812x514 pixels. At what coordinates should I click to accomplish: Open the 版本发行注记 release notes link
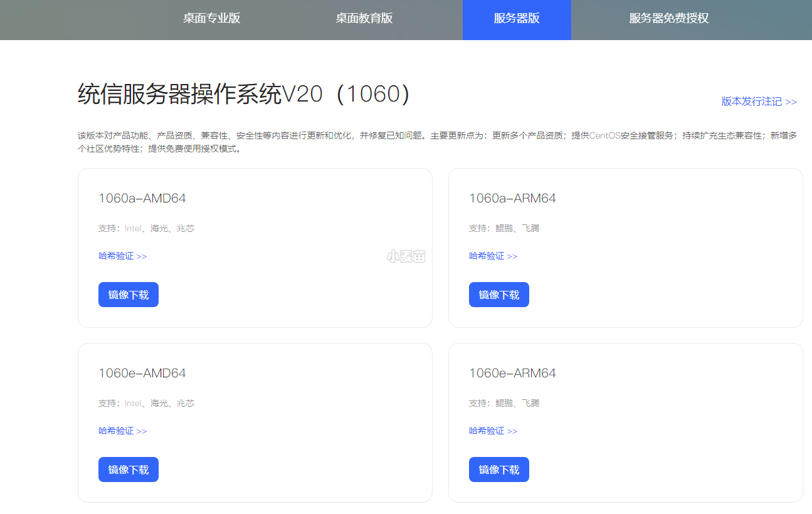(759, 102)
